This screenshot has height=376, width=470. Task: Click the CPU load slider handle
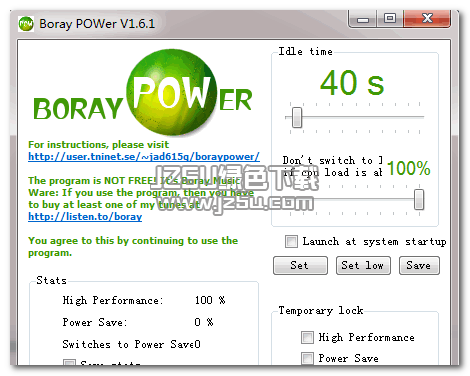tap(419, 199)
